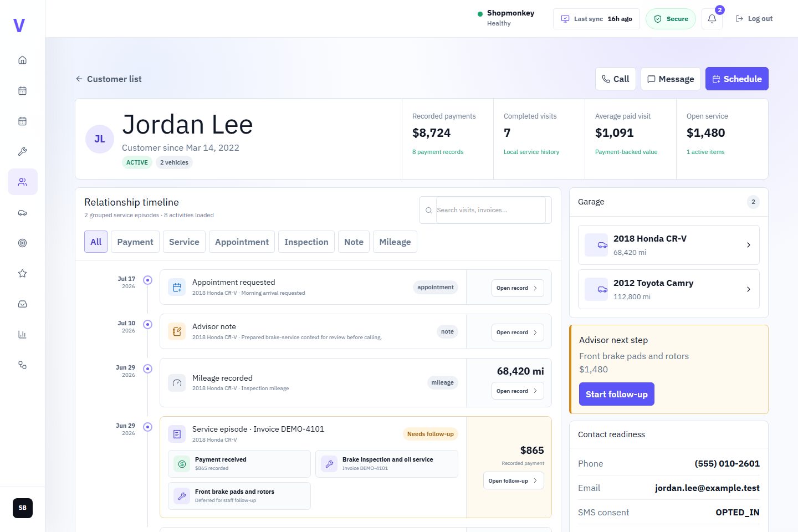Open the home icon in sidebar
Screen dimensions: 798x532
pyautogui.click(x=22, y=60)
